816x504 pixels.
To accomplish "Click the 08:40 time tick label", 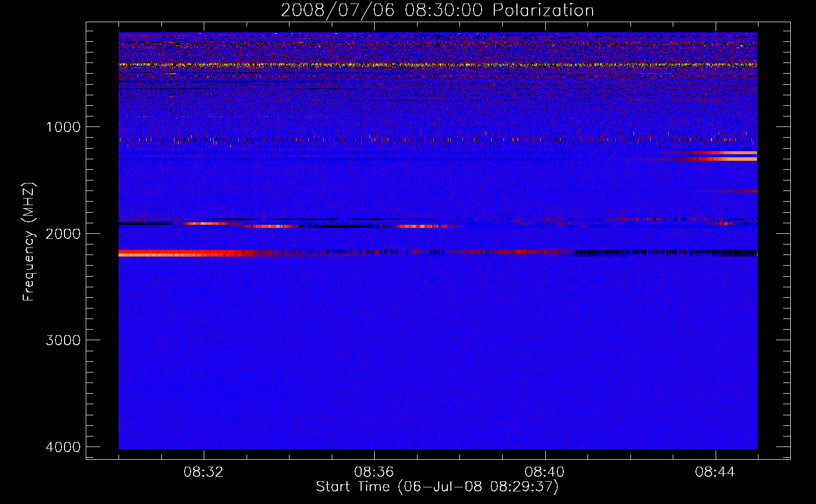I will pos(545,472).
